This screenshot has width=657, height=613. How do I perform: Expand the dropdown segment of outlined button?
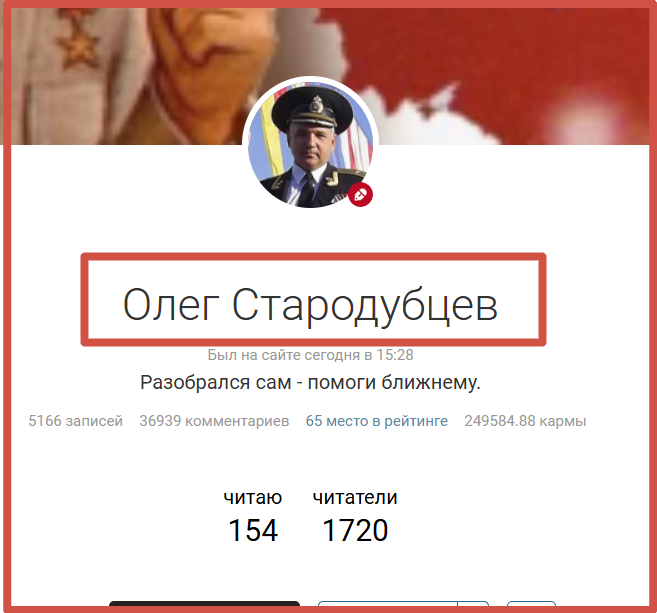(x=473, y=603)
